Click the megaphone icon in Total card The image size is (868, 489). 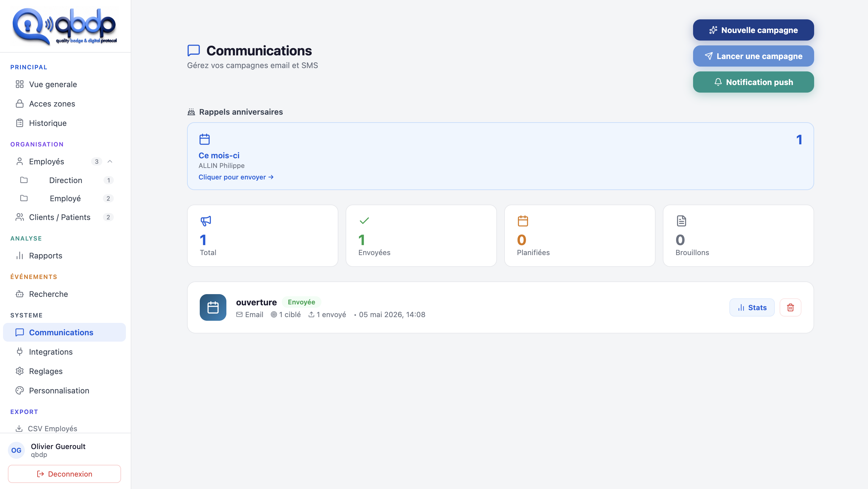click(205, 221)
